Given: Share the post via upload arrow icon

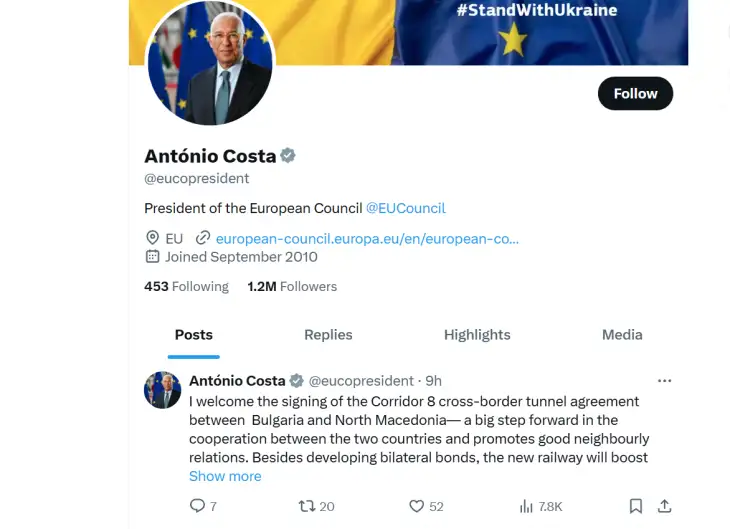Looking at the screenshot, I should 664,506.
